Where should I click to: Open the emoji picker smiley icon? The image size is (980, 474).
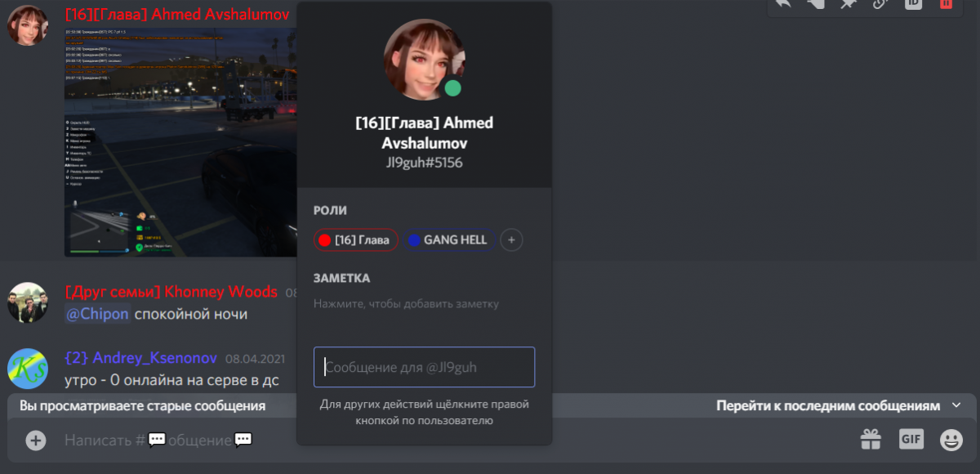[x=951, y=440]
